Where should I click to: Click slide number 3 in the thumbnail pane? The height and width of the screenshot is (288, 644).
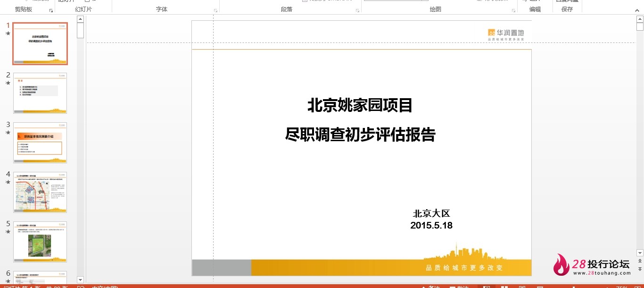click(8, 125)
